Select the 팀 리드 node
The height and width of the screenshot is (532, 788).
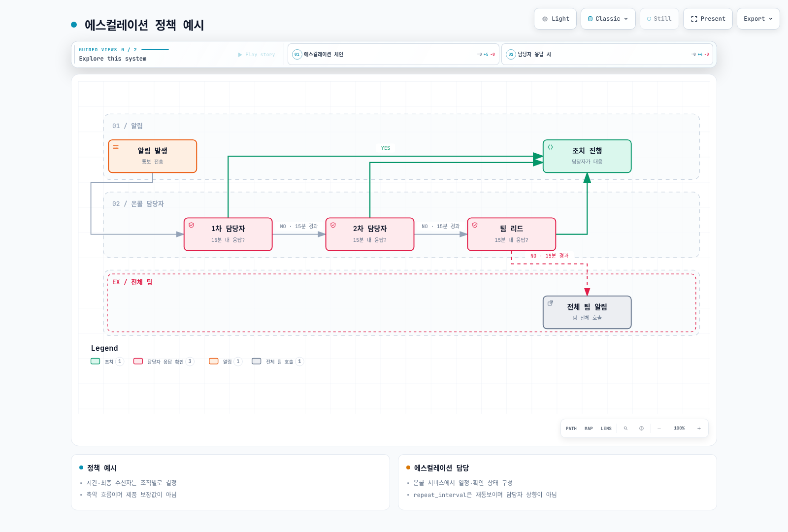[x=512, y=234]
